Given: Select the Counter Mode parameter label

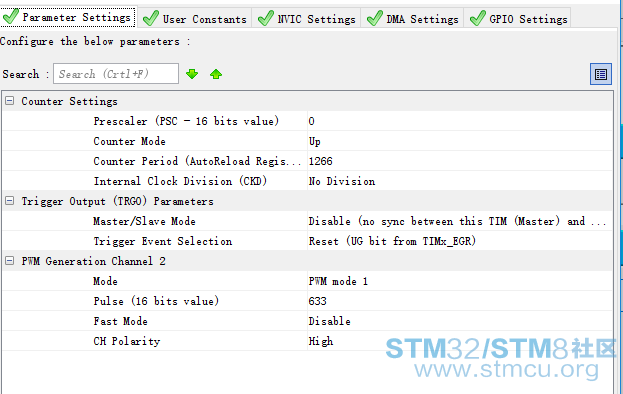Looking at the screenshot, I should (x=129, y=141).
